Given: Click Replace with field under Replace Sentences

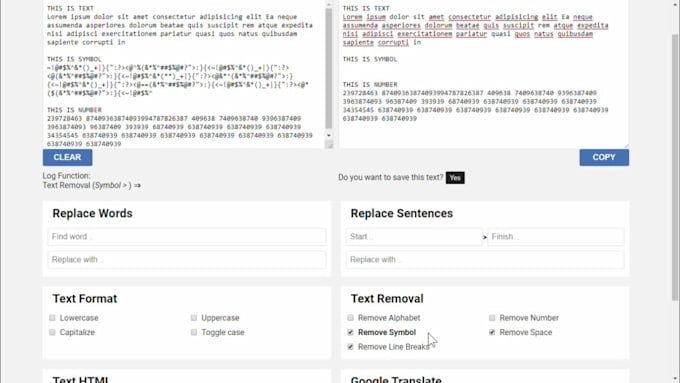Looking at the screenshot, I should tap(485, 260).
